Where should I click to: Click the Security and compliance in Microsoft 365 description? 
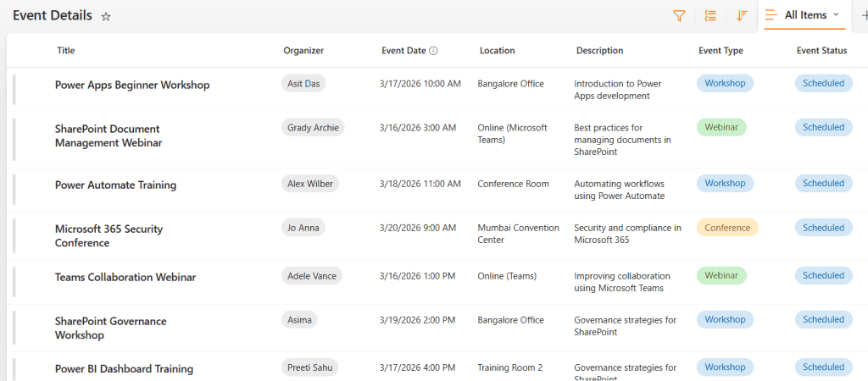[628, 234]
